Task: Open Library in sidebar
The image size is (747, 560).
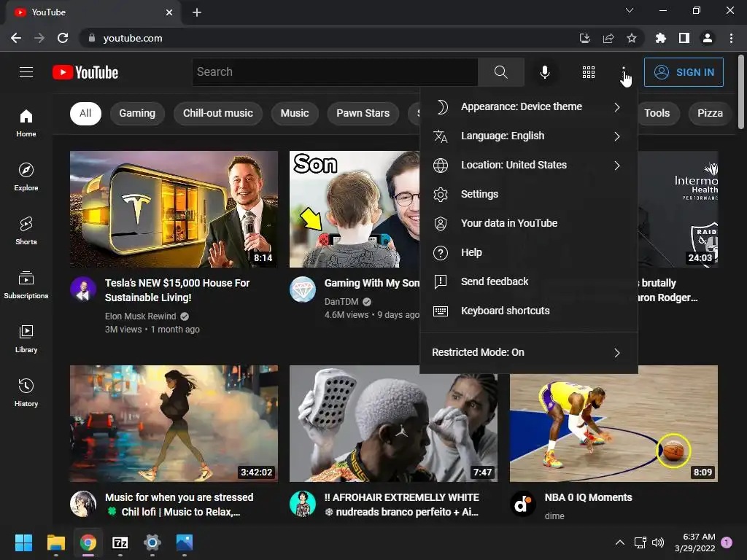Action: tap(26, 338)
